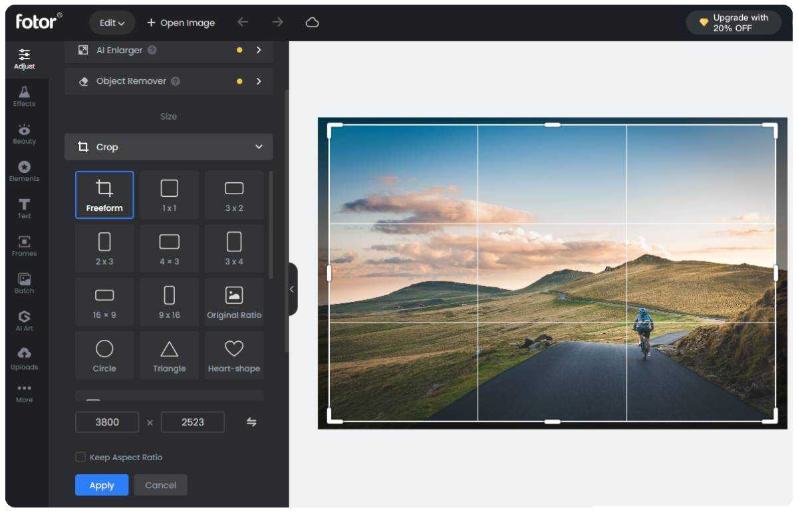
Task: Click the Cancel button
Action: pyautogui.click(x=160, y=485)
